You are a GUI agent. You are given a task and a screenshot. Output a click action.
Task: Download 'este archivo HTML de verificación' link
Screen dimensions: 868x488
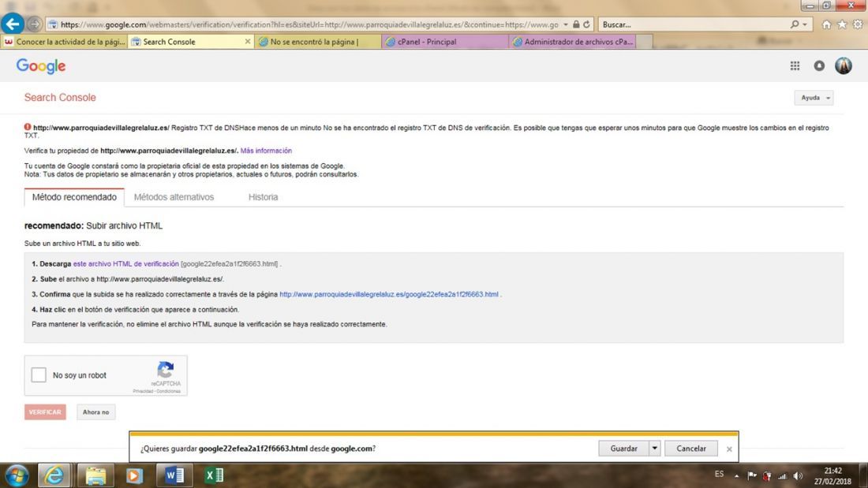point(125,264)
